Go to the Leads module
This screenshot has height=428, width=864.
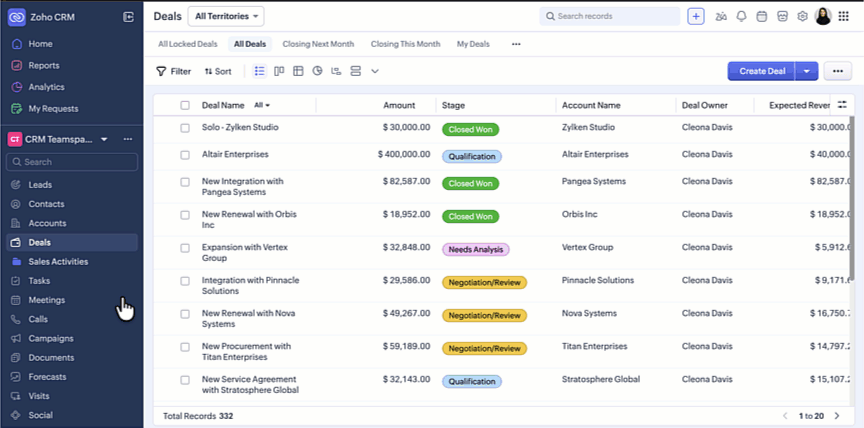tap(40, 185)
